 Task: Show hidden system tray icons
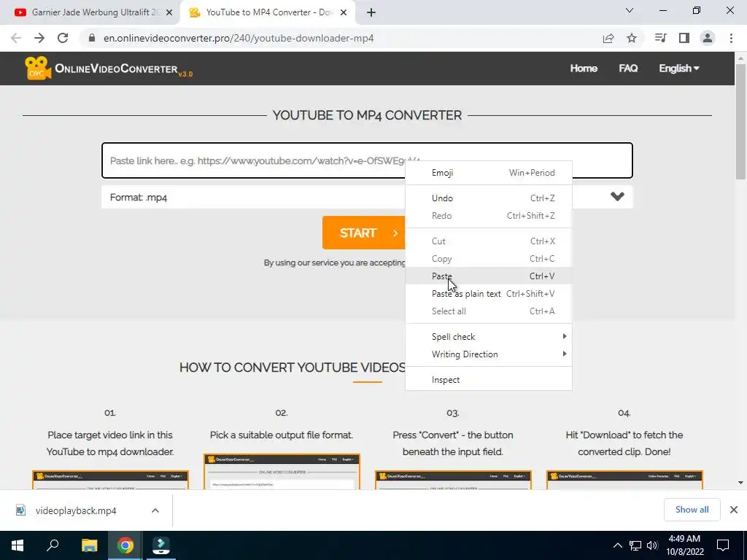coord(617,545)
